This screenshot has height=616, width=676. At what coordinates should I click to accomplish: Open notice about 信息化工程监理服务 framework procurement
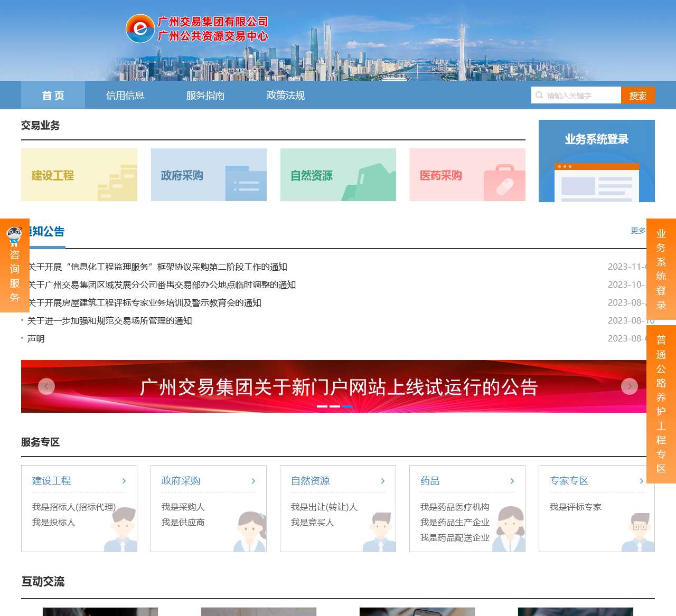(x=157, y=267)
